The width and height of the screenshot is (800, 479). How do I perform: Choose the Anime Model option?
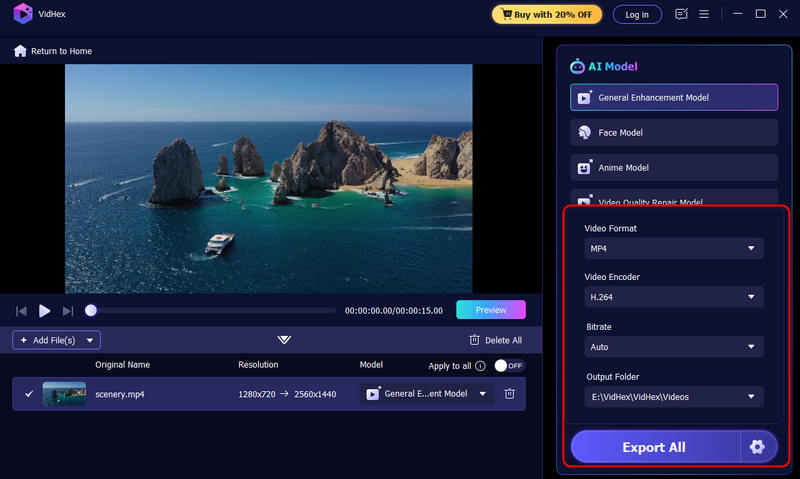click(x=673, y=168)
